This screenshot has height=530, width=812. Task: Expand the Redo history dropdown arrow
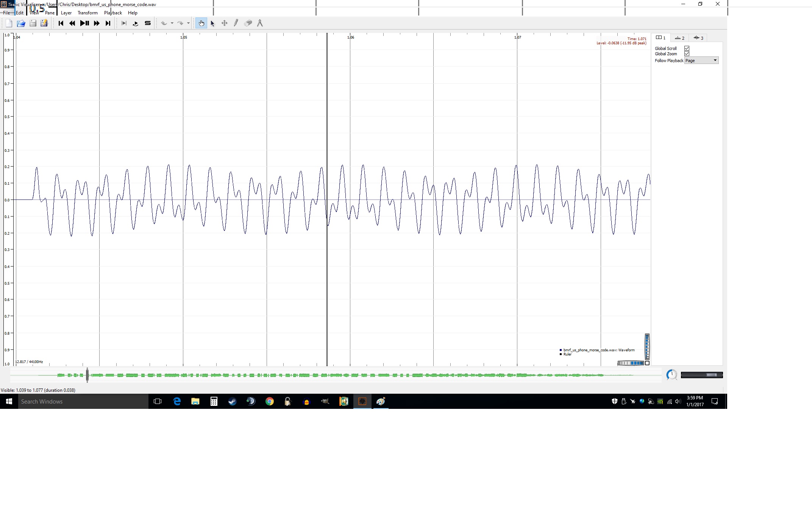(188, 23)
